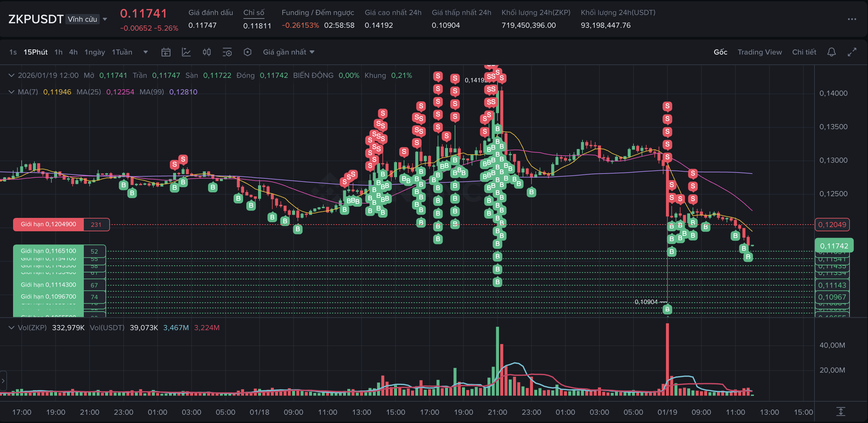Open the technical indicators line chart icon
This screenshot has height=423, width=868.
point(186,52)
